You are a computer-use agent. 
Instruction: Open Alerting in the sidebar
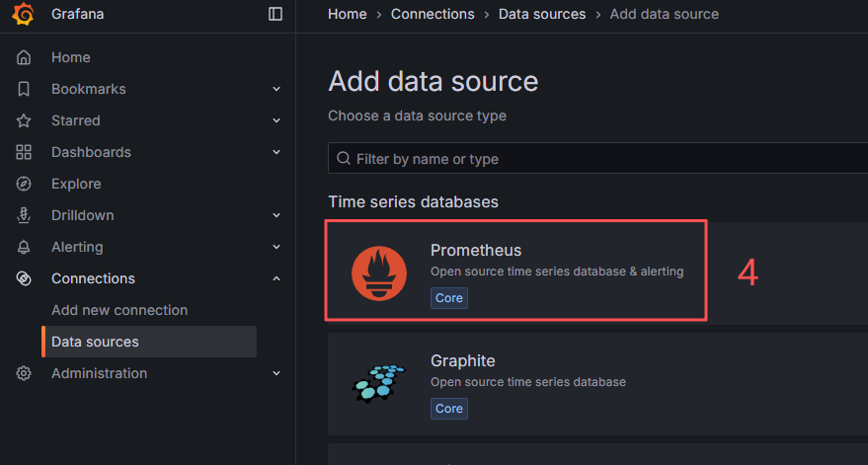point(77,247)
